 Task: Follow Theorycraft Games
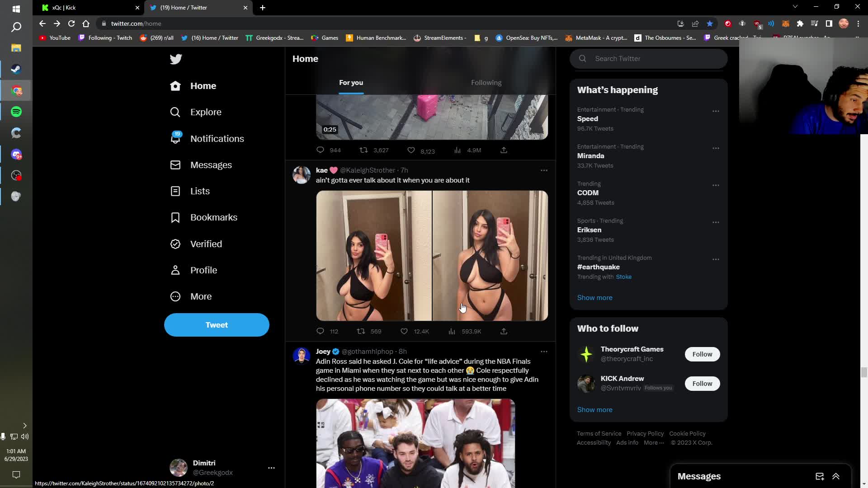point(702,354)
